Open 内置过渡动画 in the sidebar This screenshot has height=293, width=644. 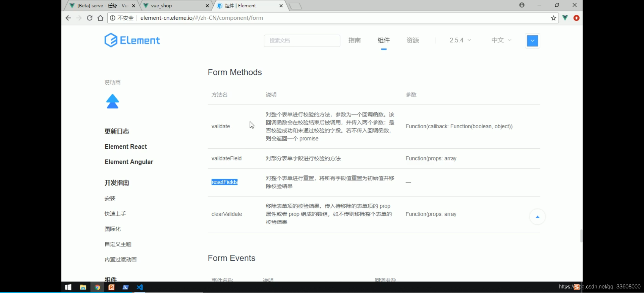click(x=121, y=260)
